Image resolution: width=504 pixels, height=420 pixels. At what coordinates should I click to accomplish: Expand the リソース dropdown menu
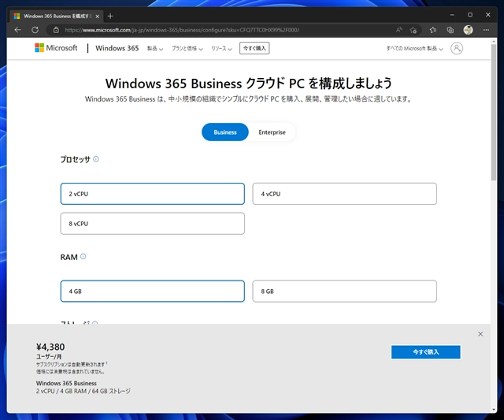pos(221,48)
